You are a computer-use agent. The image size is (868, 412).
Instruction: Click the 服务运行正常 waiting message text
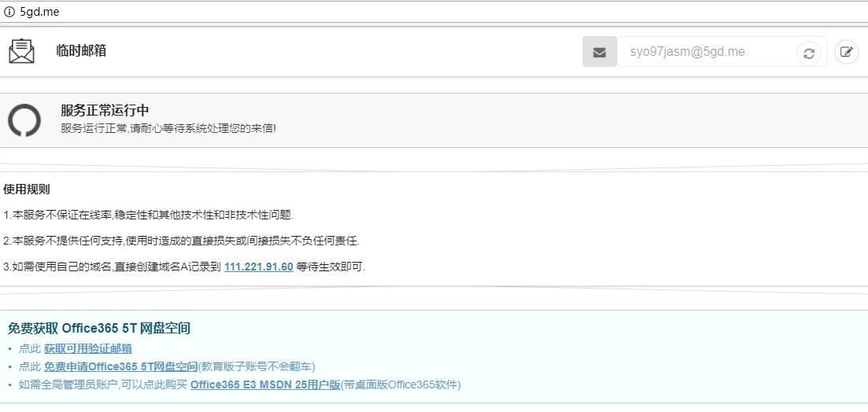point(168,128)
